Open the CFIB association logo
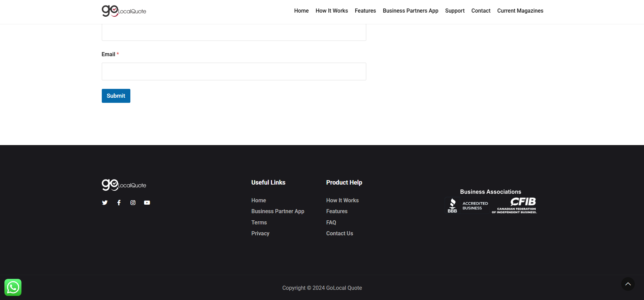This screenshot has height=300, width=644. click(x=514, y=205)
